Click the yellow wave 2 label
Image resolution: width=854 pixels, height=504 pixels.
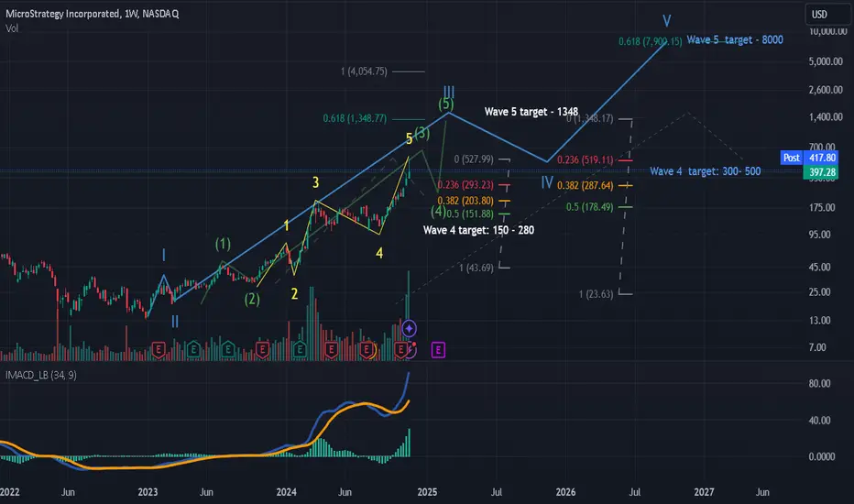coord(294,294)
